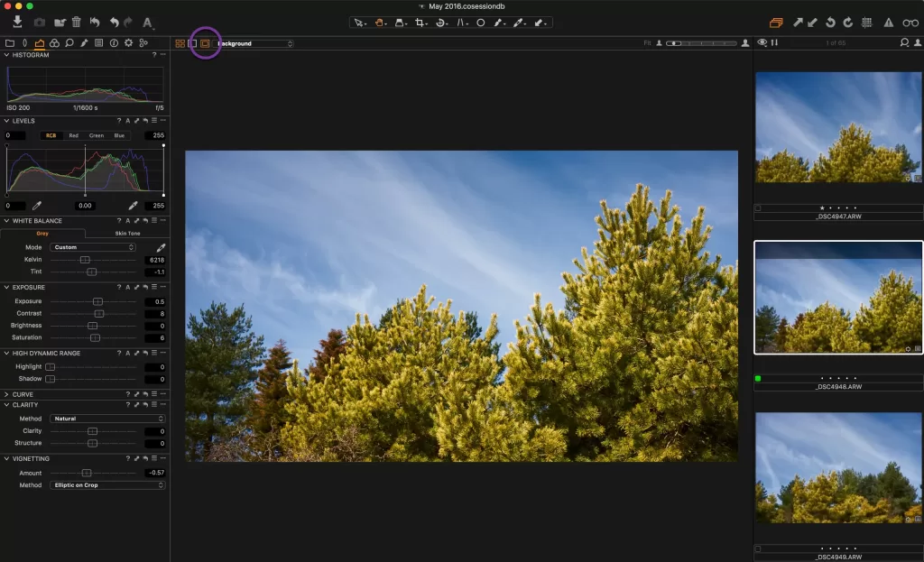Select the Blue channel in Levels
This screenshot has width=924, height=562.
click(119, 135)
